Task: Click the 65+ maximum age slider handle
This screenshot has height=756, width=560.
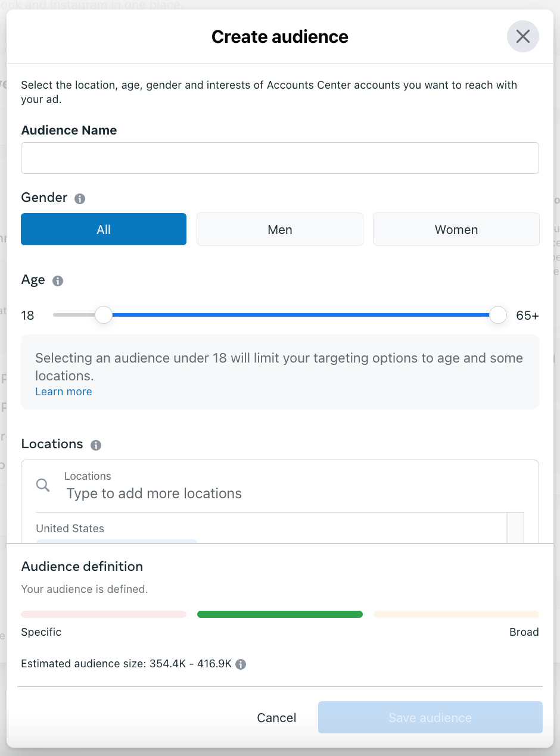Action: 497,315
